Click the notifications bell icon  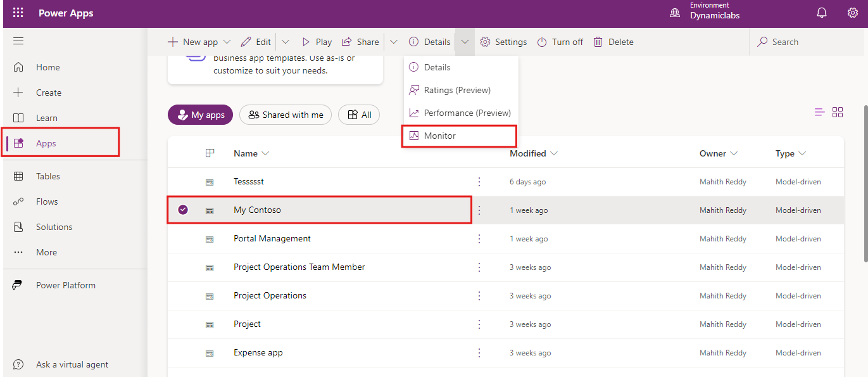(822, 13)
